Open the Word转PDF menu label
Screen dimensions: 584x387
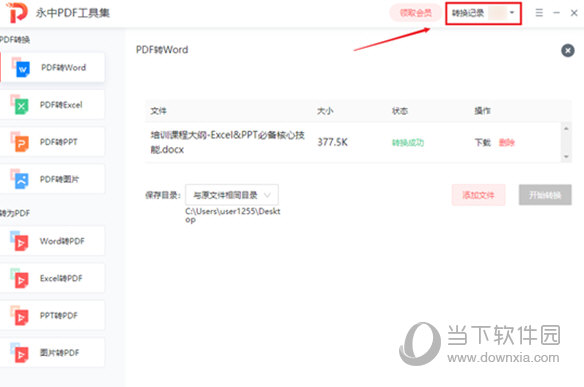click(62, 241)
